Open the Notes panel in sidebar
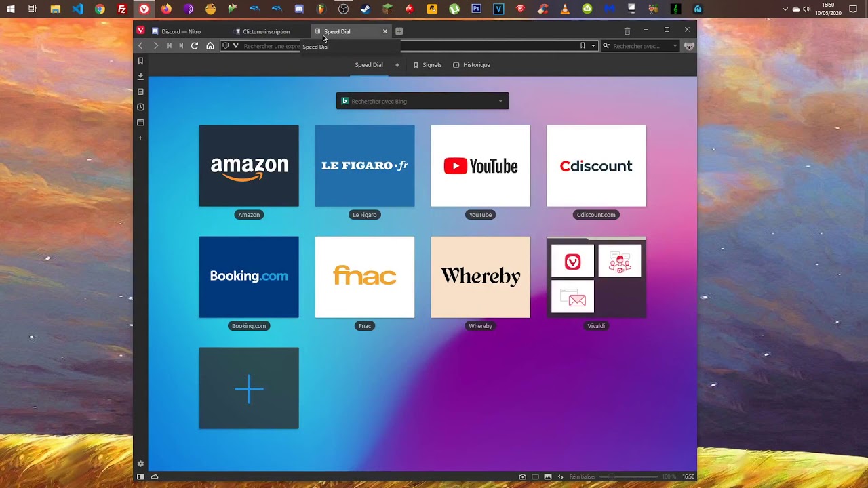868x488 pixels. click(140, 91)
